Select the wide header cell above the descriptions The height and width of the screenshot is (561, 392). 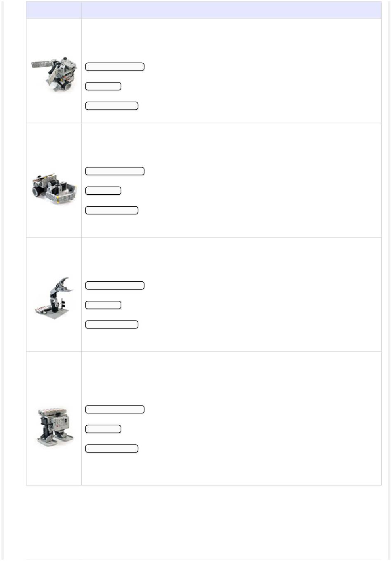pyautogui.click(x=231, y=10)
